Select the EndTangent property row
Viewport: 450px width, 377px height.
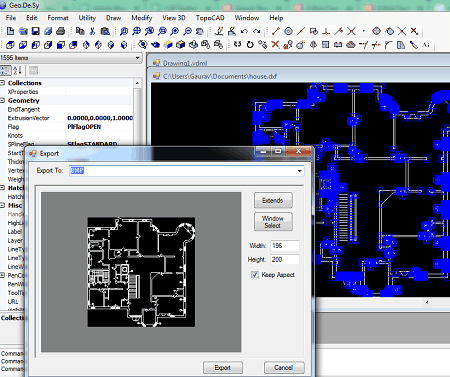[67, 109]
